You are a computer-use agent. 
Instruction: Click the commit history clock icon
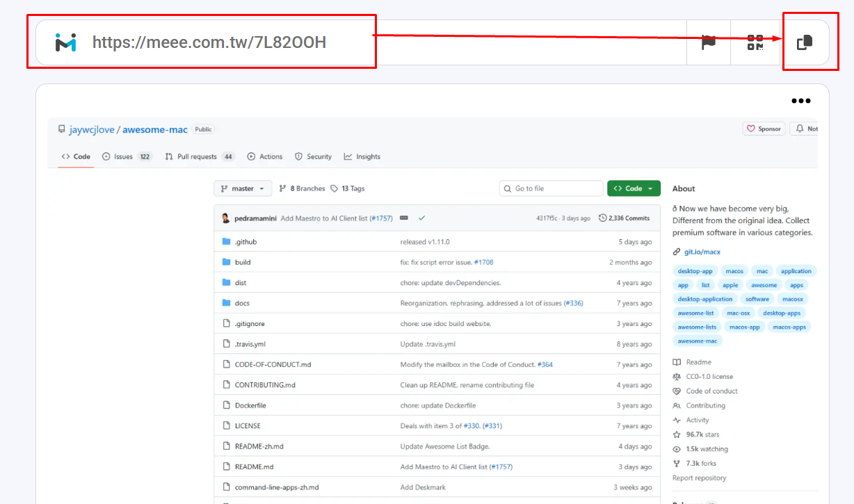tap(602, 218)
